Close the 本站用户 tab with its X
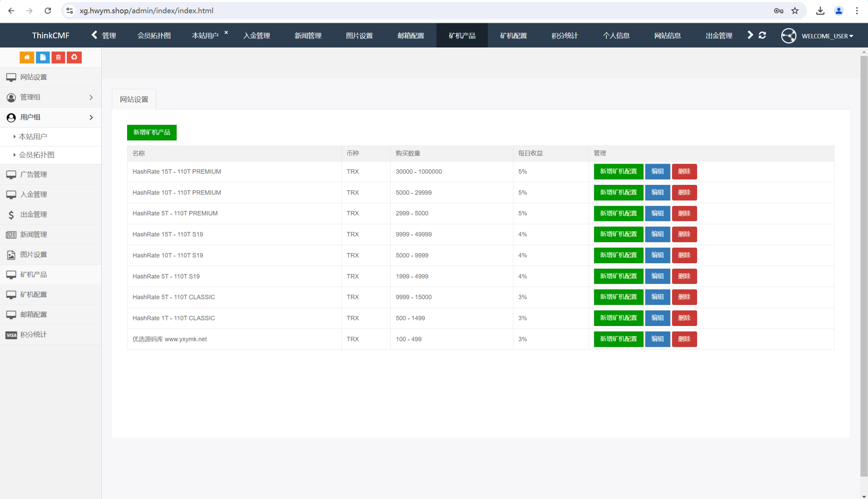This screenshot has width=868, height=499. [226, 32]
